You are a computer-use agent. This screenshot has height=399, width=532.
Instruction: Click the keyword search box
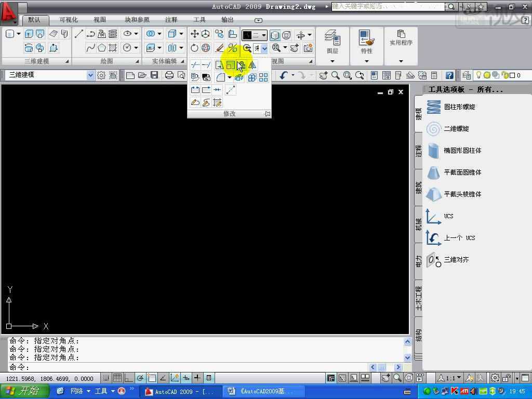388,6
